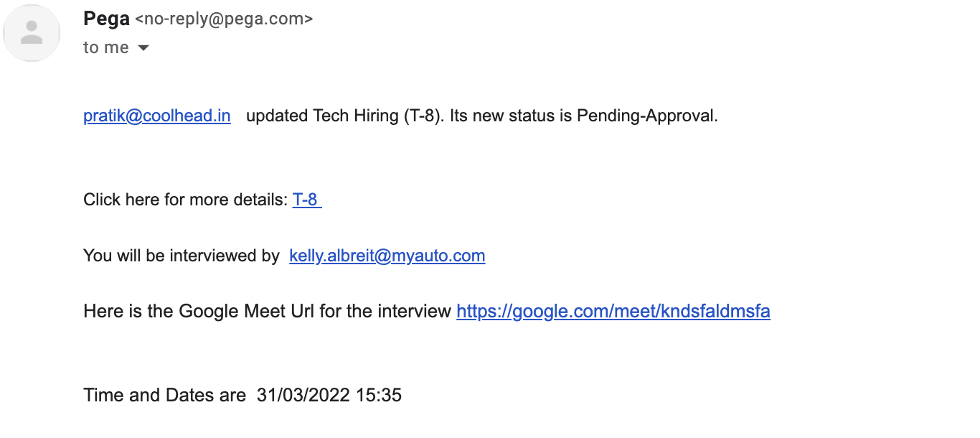Click the sender name Pega
980x438 pixels.
(x=106, y=19)
